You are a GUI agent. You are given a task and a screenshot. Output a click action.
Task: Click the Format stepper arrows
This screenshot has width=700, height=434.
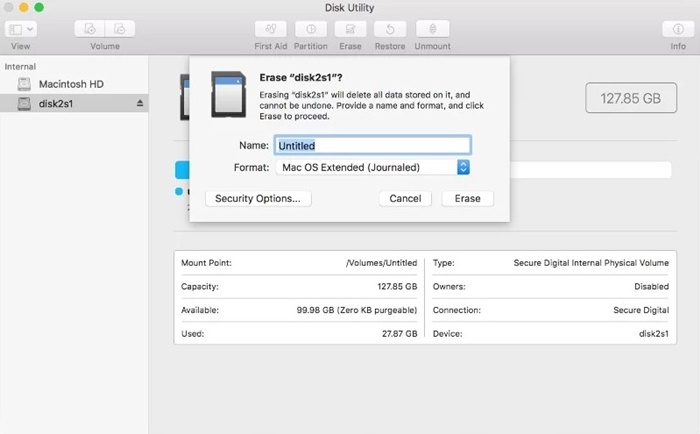(463, 167)
